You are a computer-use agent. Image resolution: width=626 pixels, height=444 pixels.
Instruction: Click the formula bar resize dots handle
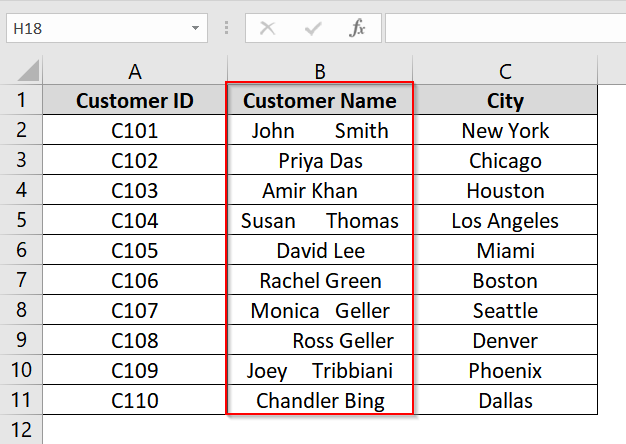point(226,28)
